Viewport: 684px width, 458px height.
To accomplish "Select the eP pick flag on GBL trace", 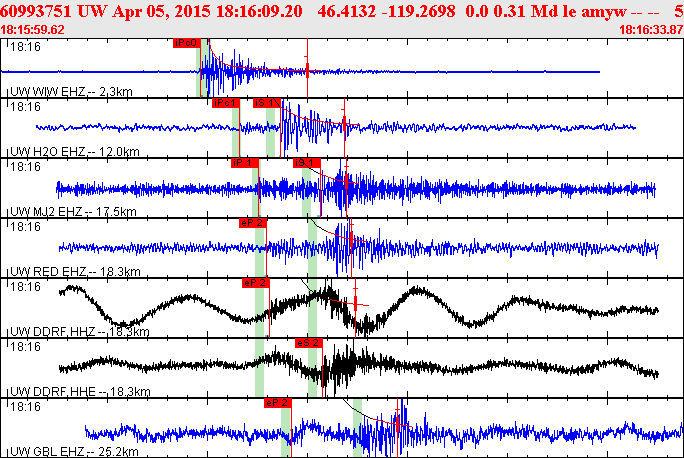I will click(x=277, y=403).
